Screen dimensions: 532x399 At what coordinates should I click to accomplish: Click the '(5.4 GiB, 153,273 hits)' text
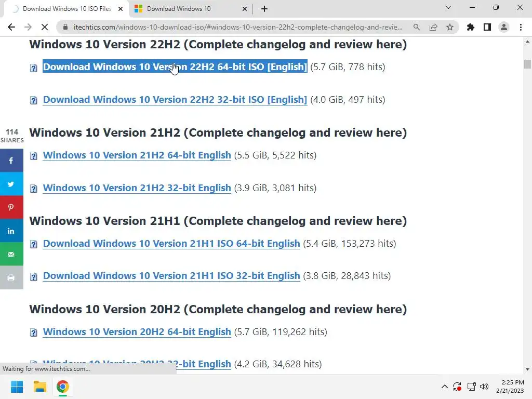pyautogui.click(x=350, y=243)
